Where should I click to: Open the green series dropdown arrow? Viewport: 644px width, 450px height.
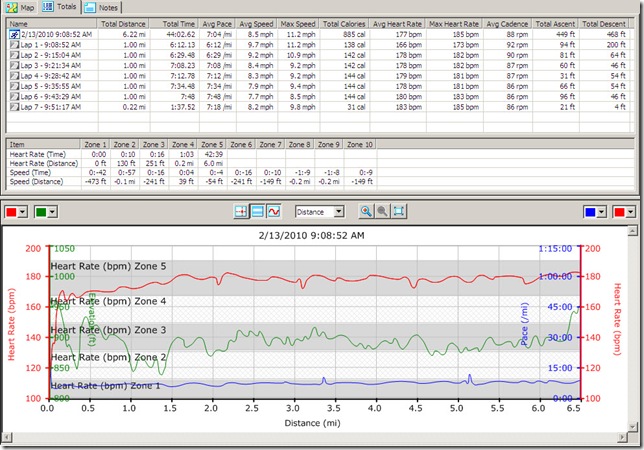[x=52, y=212]
